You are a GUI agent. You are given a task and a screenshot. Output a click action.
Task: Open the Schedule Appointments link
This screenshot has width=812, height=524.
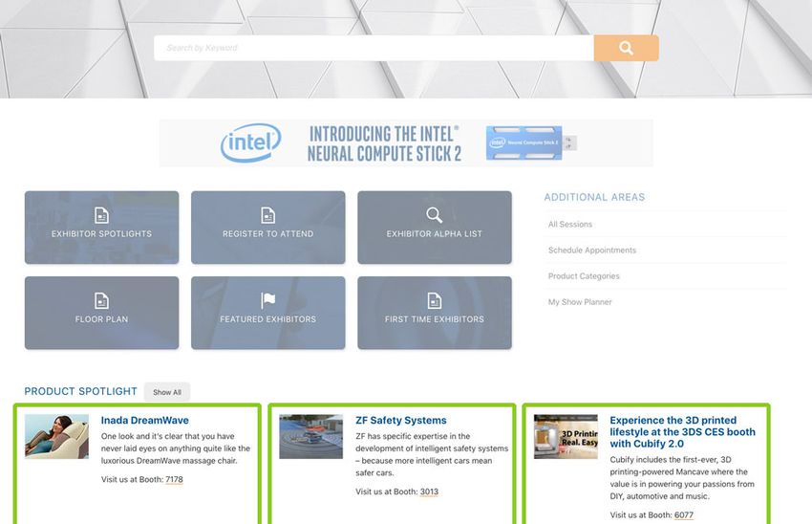coord(592,250)
